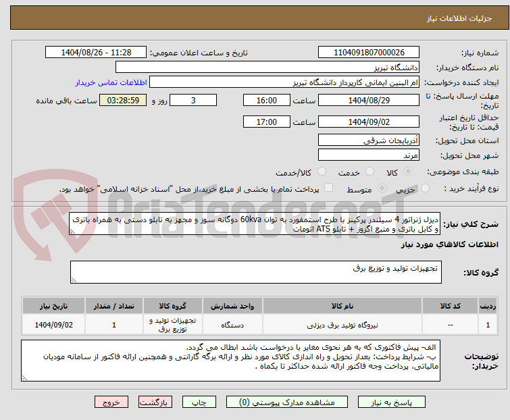Toggle the اسناد خزانه اسلامی payment checkbox
510x420 pixels.
pyautogui.click(x=329, y=188)
